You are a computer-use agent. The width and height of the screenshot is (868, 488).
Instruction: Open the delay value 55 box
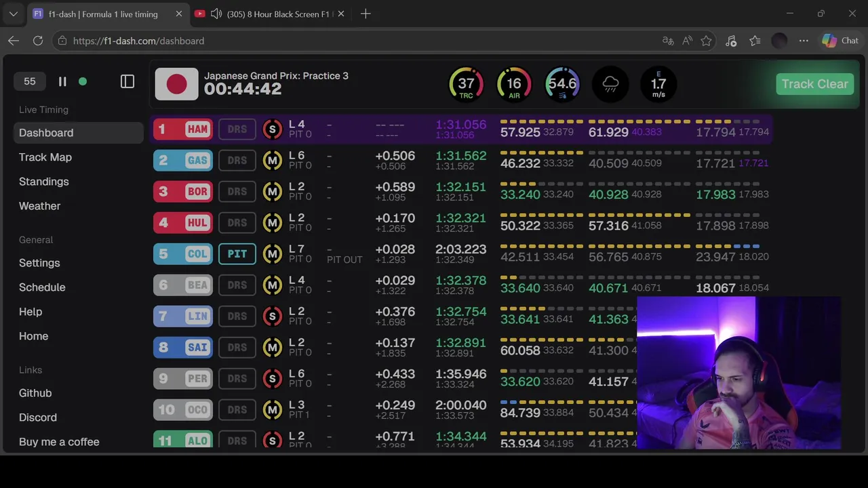pos(30,81)
